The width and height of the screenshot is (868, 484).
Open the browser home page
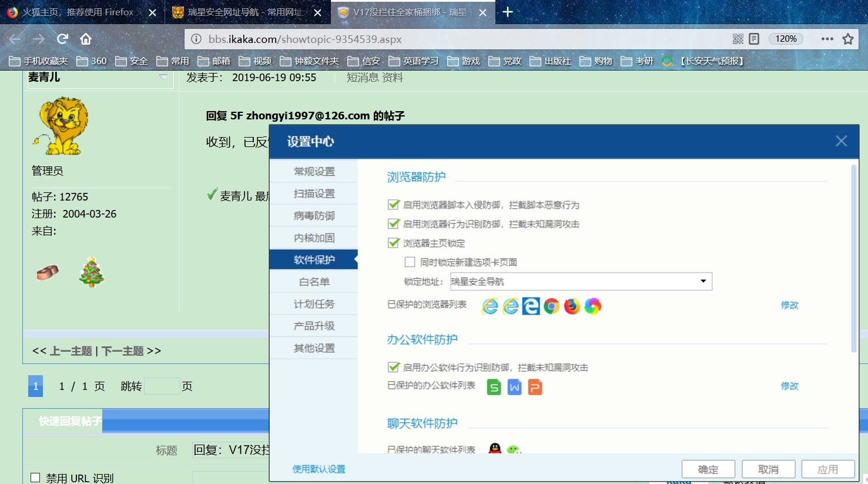click(86, 39)
